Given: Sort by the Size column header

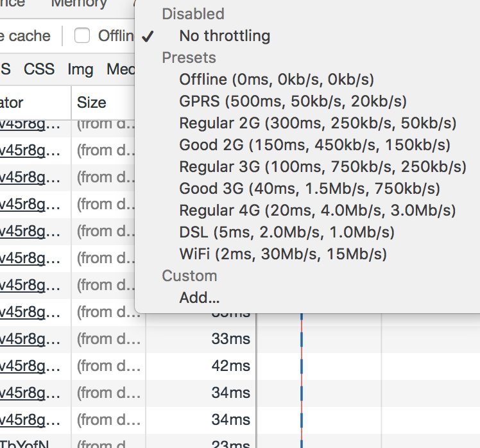Looking at the screenshot, I should [92, 102].
